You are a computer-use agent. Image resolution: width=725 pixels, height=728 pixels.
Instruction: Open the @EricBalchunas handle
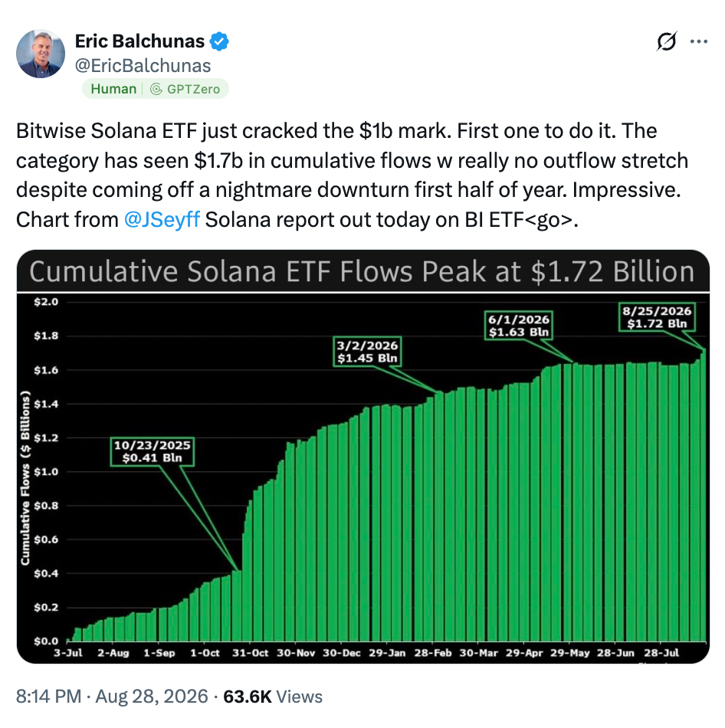click(143, 66)
